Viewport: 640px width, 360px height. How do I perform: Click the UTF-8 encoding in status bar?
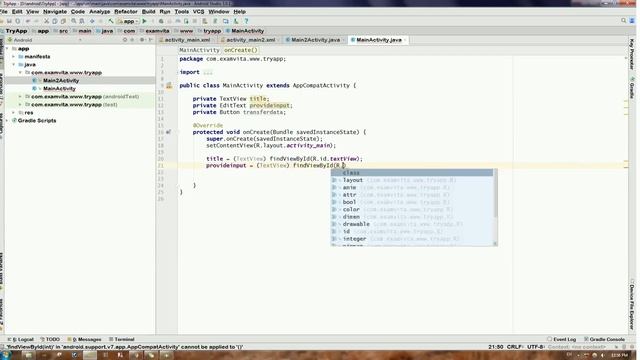click(x=536, y=347)
